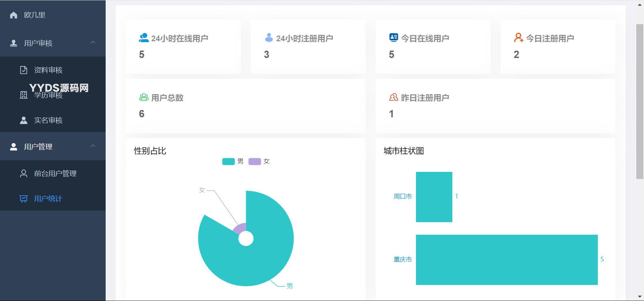The height and width of the screenshot is (301, 644).
Task: Select the 用户统计 menu item
Action: (48, 199)
